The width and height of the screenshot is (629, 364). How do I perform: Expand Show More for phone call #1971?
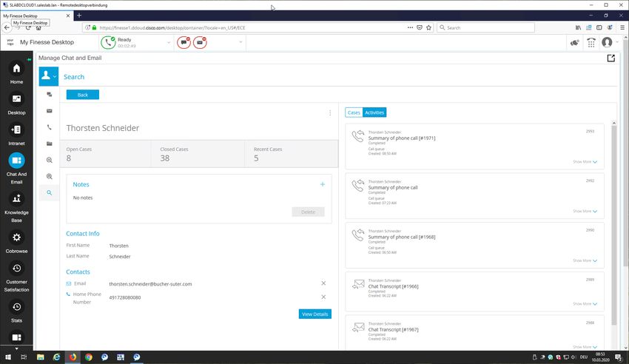pyautogui.click(x=585, y=161)
